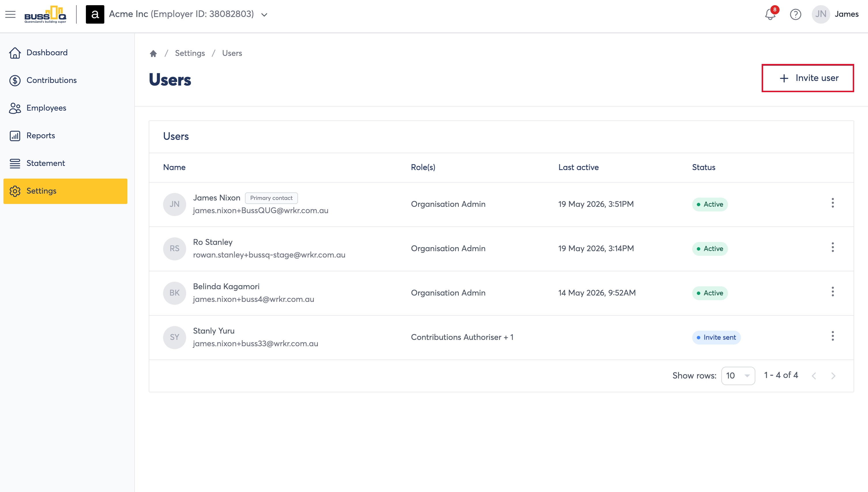This screenshot has height=492, width=868.
Task: Expand the Acme Inc employer switcher
Action: (x=264, y=14)
